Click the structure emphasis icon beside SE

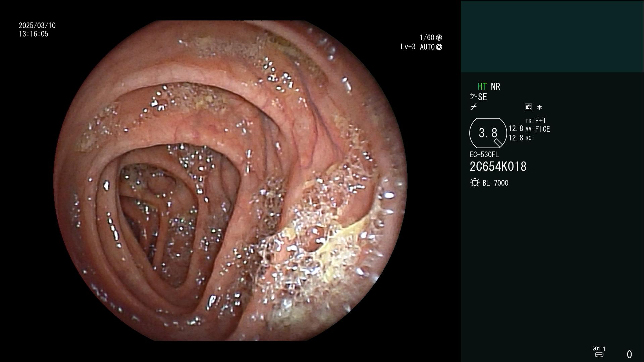point(473,97)
